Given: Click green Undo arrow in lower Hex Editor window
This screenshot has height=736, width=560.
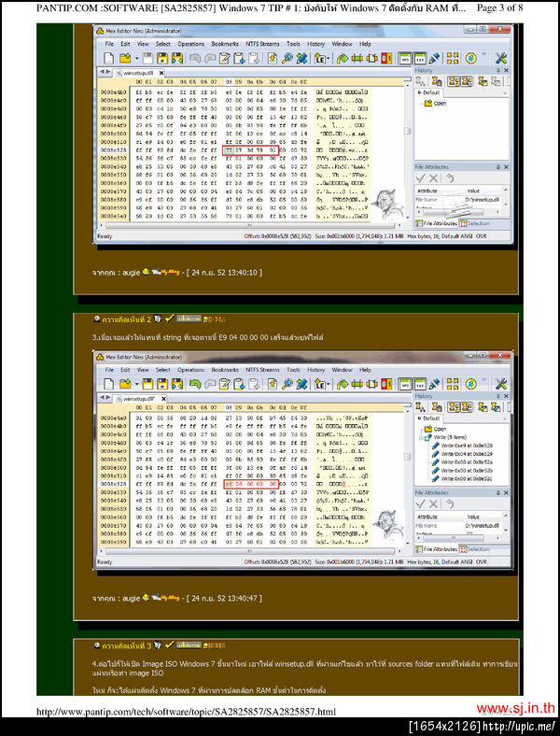Looking at the screenshot, I should click(x=195, y=384).
